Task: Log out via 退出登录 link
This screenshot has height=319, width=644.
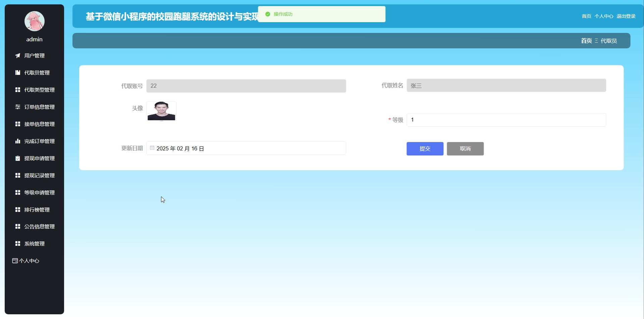Action: 626,16
